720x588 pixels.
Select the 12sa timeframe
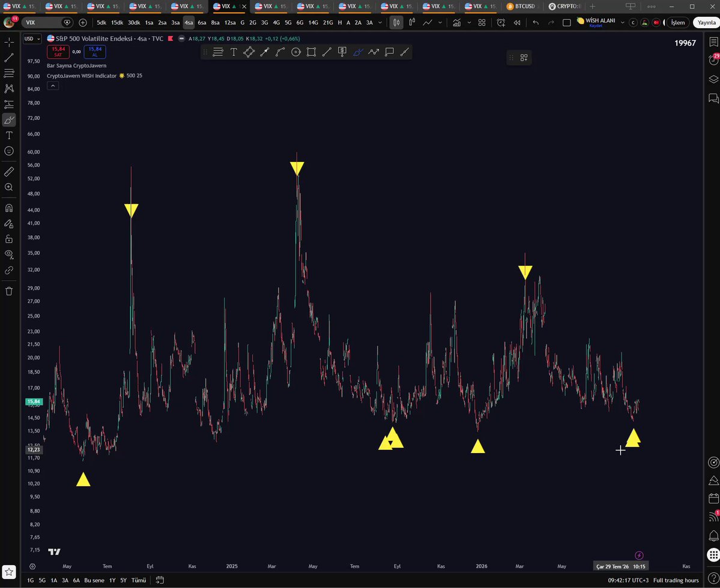229,22
